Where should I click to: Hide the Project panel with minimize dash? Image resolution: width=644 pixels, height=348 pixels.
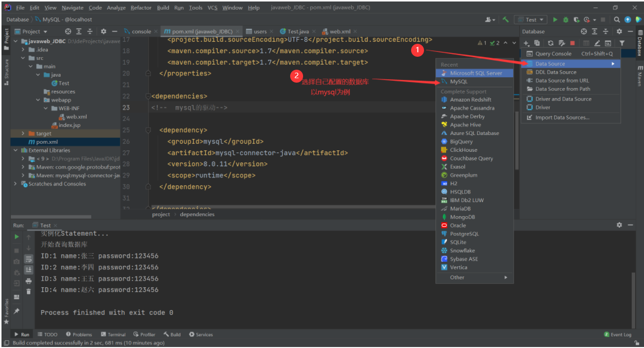coord(114,31)
